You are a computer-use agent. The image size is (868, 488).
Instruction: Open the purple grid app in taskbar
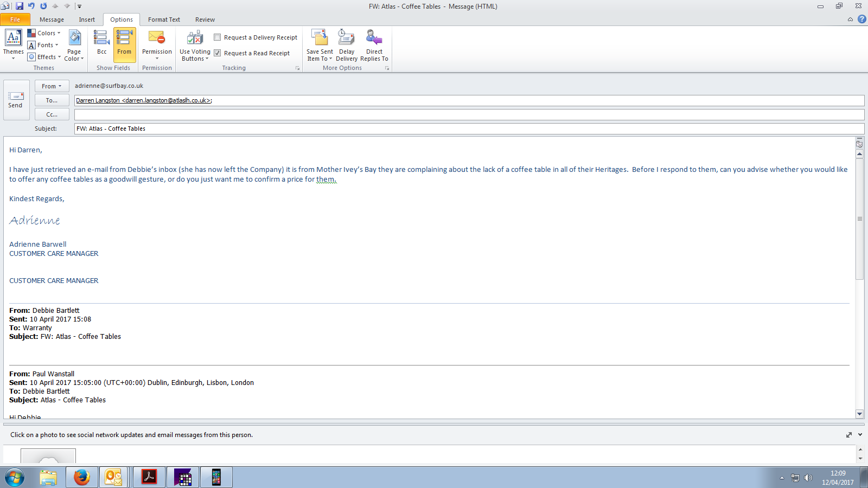[x=183, y=477]
